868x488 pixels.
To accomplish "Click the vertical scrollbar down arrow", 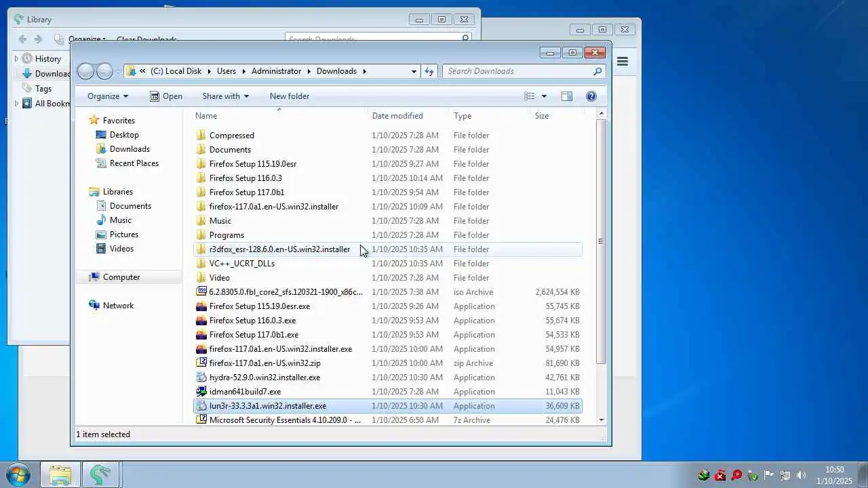I will click(x=601, y=420).
